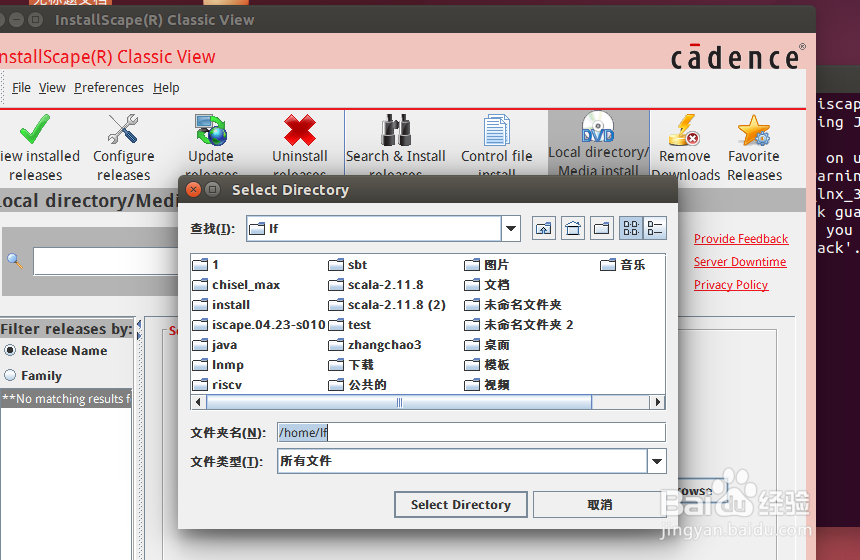Click the release search field in InstallScape
The height and width of the screenshot is (560, 860).
[105, 261]
